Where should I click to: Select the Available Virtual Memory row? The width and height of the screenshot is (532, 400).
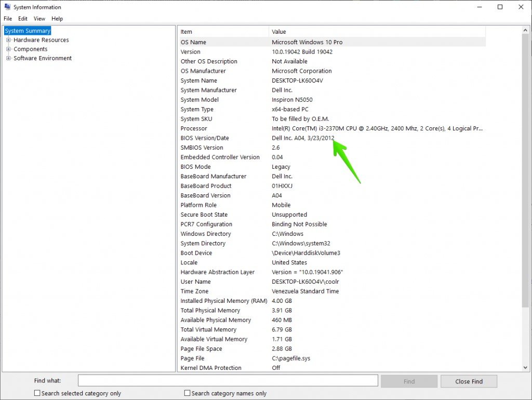pyautogui.click(x=332, y=339)
